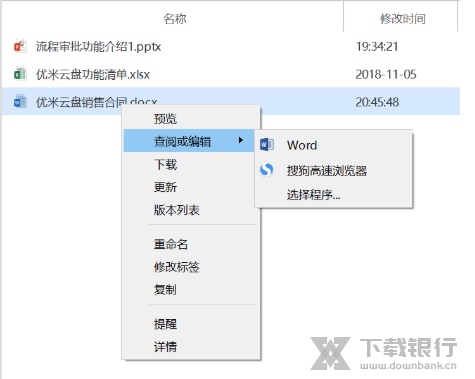Sort by the 名称 column header
Image resolution: width=475 pixels, height=379 pixels.
click(x=175, y=18)
